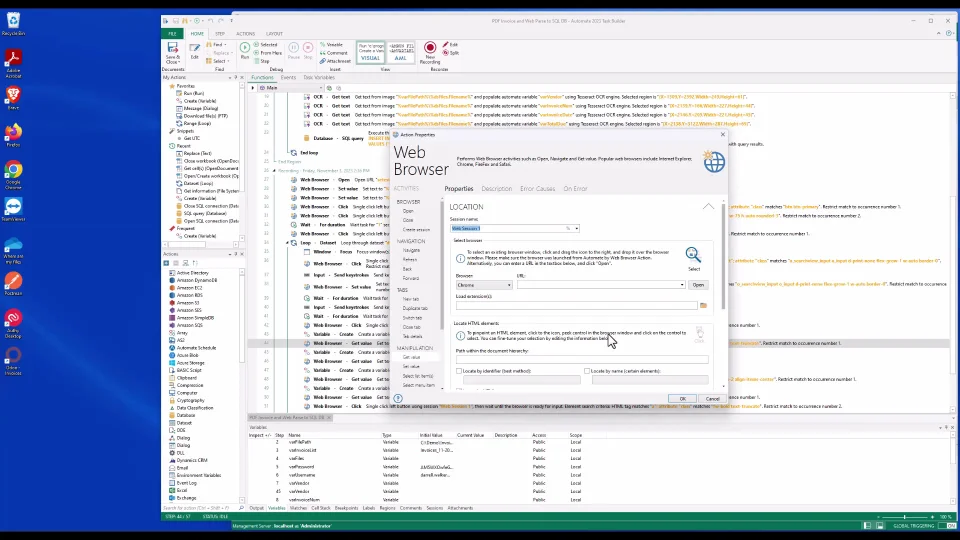
Task: Click the recorder Split icon
Action: click(451, 53)
